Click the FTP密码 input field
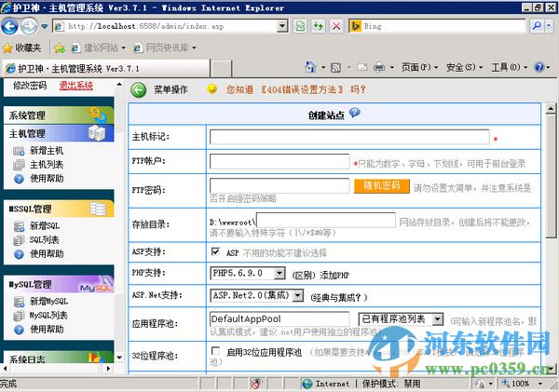Viewport: 559px width, 392px height. tap(279, 185)
